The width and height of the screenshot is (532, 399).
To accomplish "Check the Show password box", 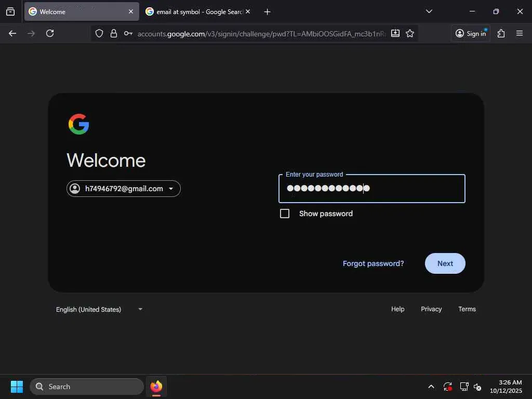I will click(x=285, y=214).
